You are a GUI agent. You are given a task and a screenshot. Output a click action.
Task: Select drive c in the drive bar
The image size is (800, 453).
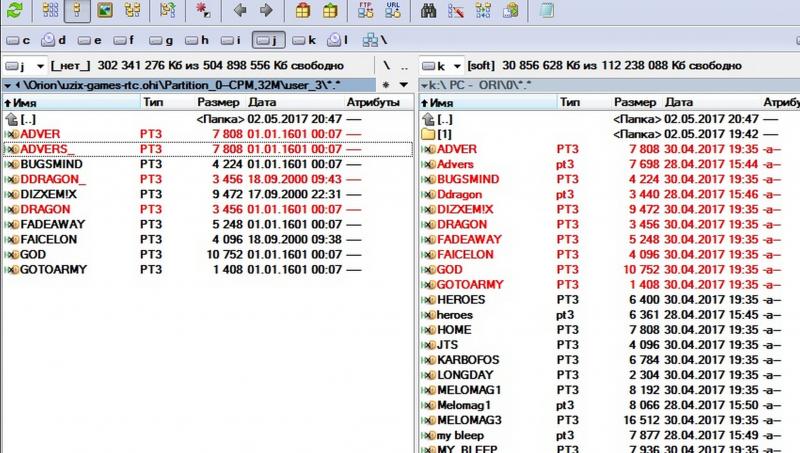point(21,41)
